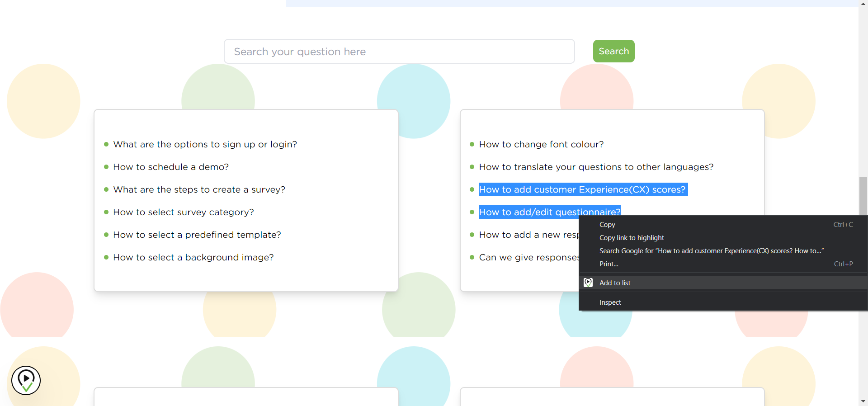Open Inspect from the context menu
This screenshot has height=406, width=868.
[x=610, y=302]
